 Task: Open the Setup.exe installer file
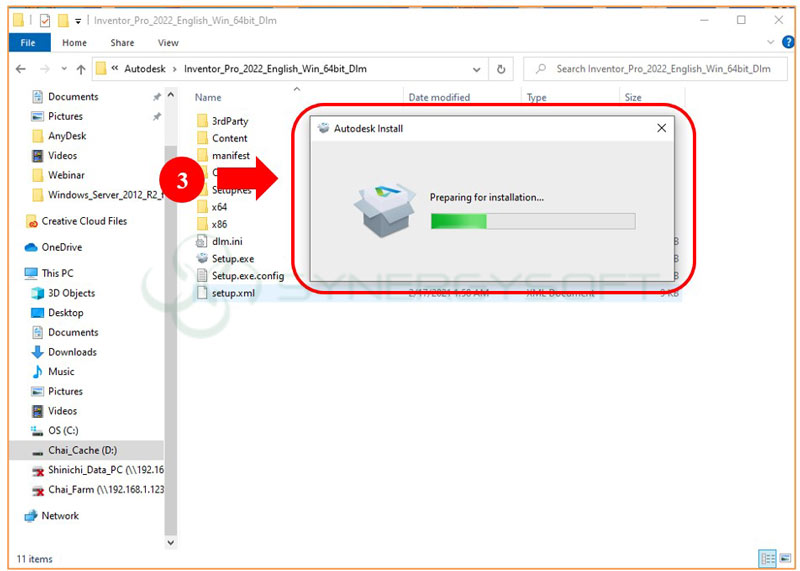pyautogui.click(x=232, y=258)
